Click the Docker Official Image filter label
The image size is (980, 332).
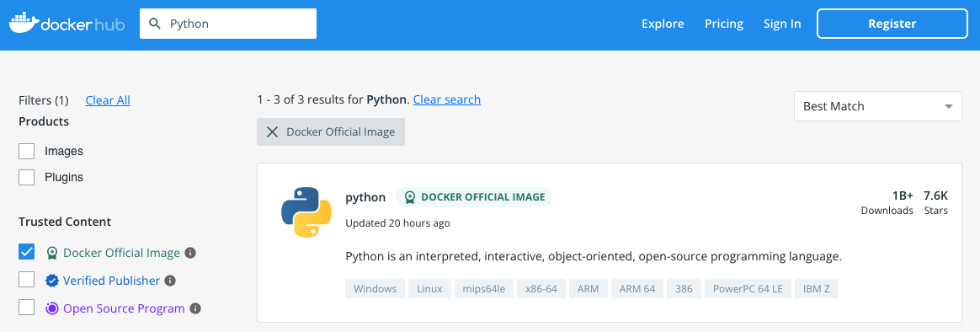(122, 254)
